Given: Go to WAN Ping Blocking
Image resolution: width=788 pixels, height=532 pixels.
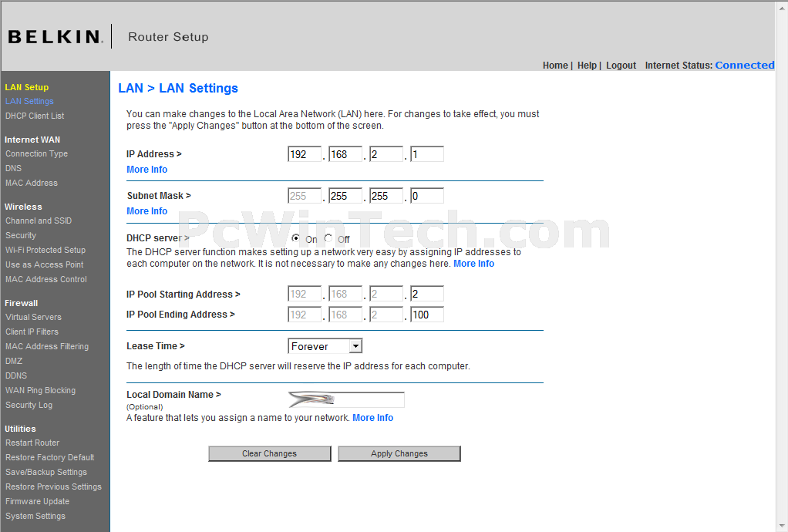Looking at the screenshot, I should tap(40, 390).
